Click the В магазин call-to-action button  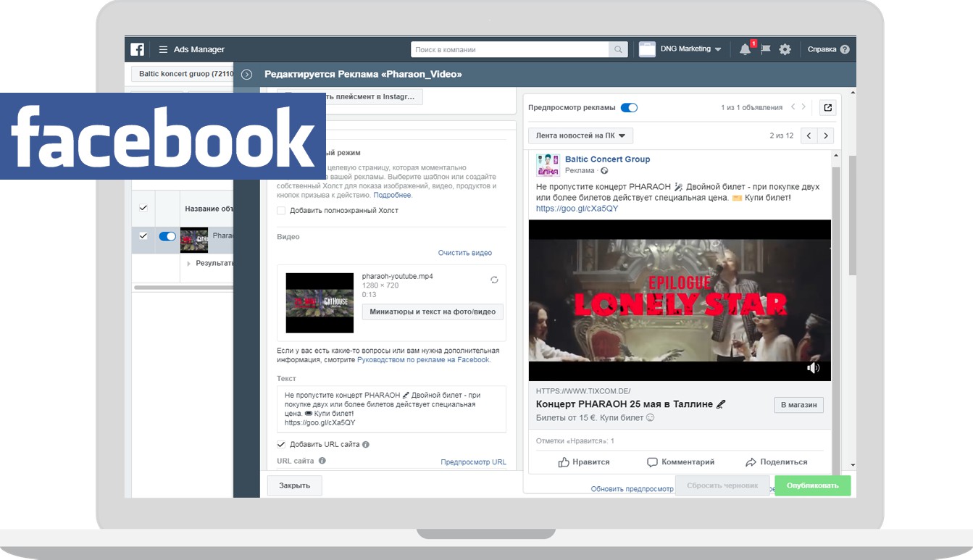click(799, 405)
